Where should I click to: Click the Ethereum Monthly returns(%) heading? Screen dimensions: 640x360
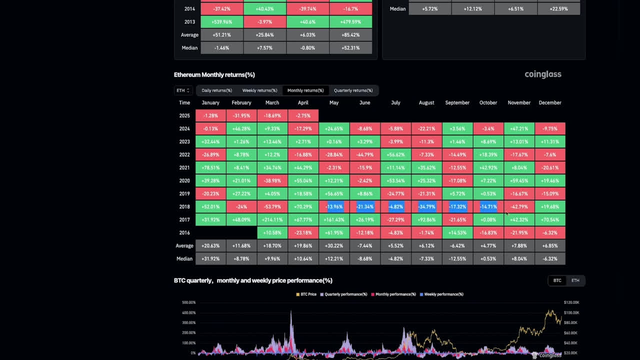tap(214, 75)
